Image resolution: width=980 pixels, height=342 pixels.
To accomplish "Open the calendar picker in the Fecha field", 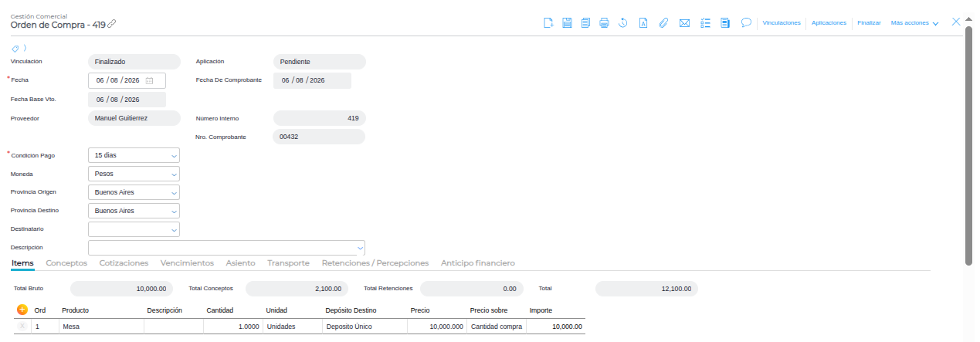I will (150, 80).
